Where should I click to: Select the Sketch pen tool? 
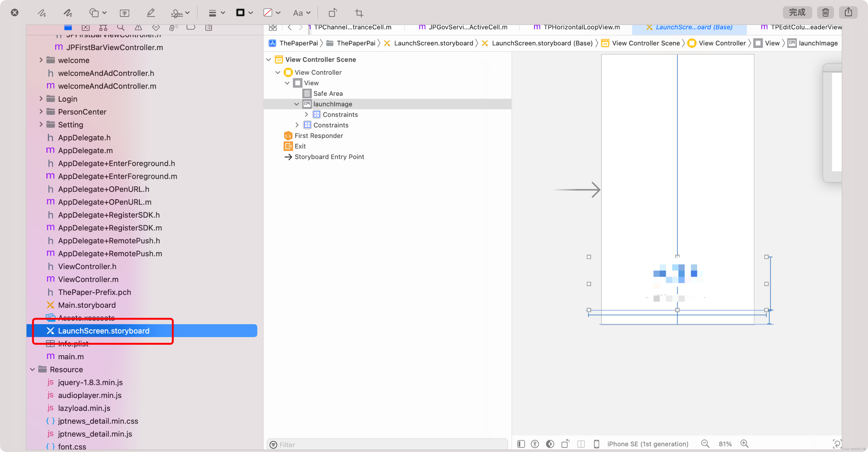point(42,13)
